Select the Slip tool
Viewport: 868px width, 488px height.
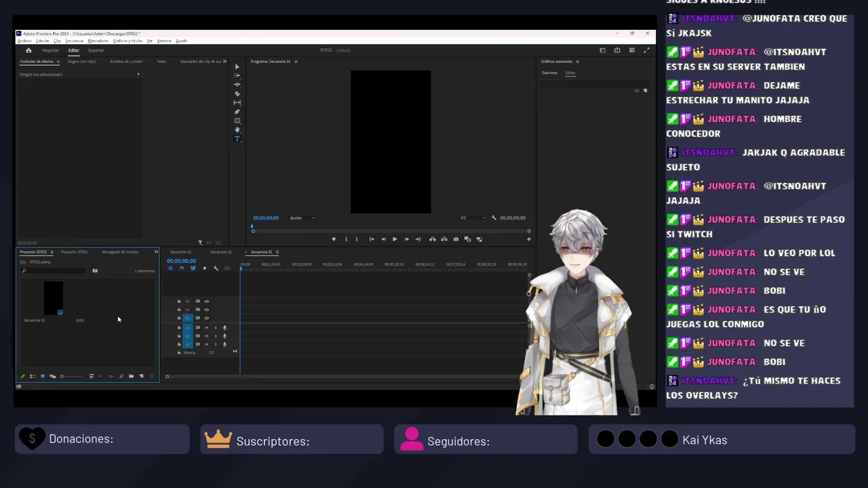237,102
